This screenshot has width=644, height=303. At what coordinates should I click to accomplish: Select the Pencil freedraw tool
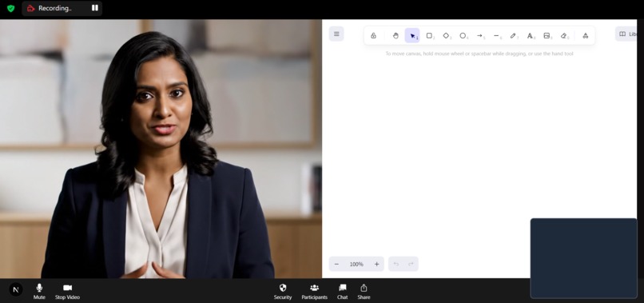coord(514,36)
